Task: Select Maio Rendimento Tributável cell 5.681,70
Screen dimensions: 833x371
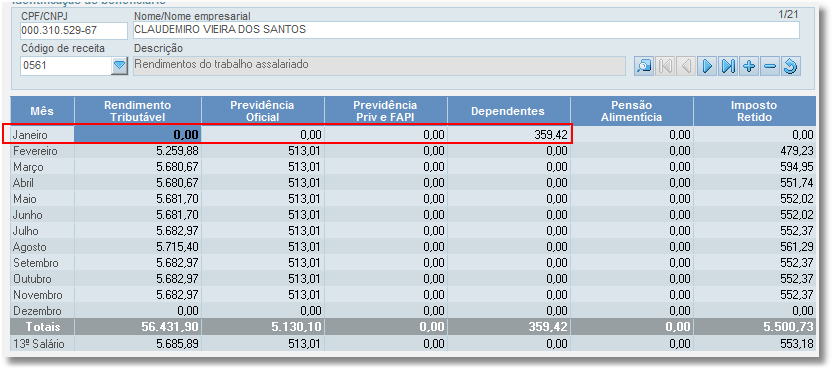Action: pos(138,199)
